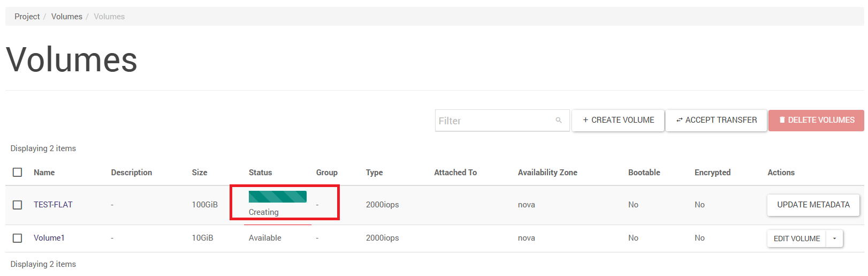Select the Volume1 row checkbox
The image size is (868, 276).
[x=18, y=238]
